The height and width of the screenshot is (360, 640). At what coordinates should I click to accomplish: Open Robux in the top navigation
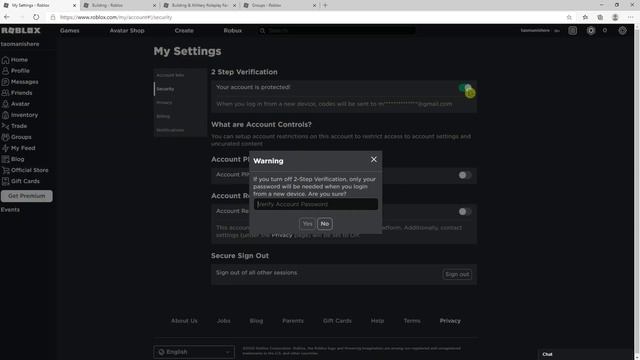tap(233, 31)
